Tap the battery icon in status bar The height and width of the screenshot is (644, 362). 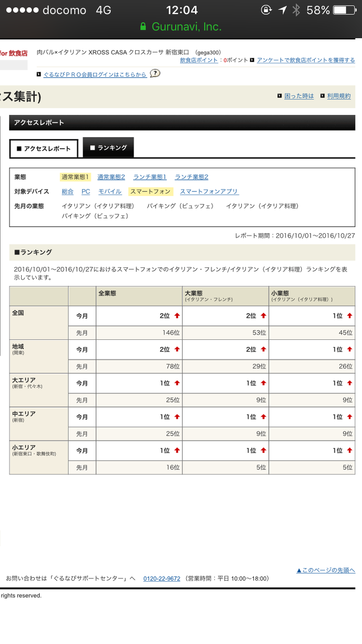pyautogui.click(x=344, y=10)
